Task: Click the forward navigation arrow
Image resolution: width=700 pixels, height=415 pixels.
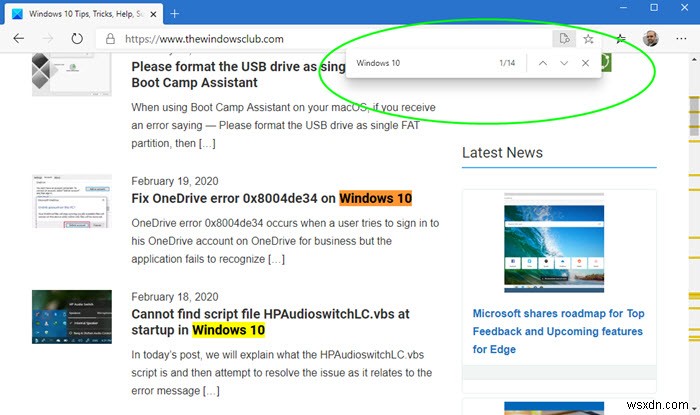Action: (47, 39)
